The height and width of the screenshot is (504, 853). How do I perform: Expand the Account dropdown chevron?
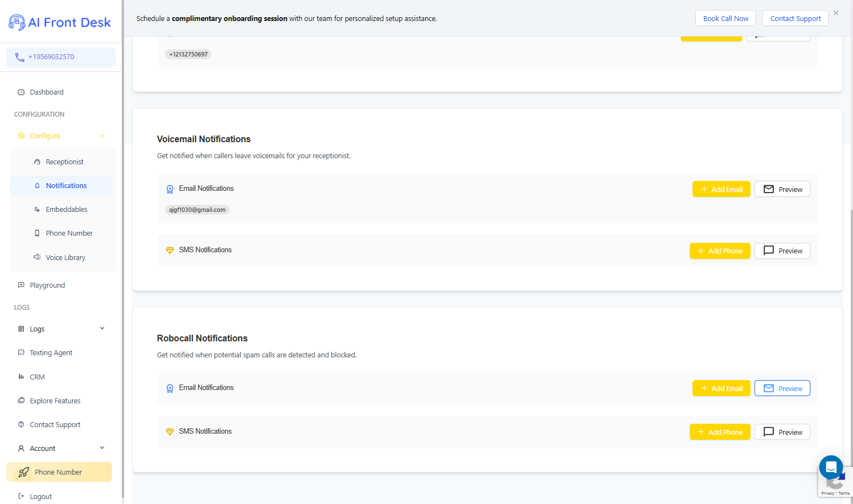pyautogui.click(x=102, y=448)
